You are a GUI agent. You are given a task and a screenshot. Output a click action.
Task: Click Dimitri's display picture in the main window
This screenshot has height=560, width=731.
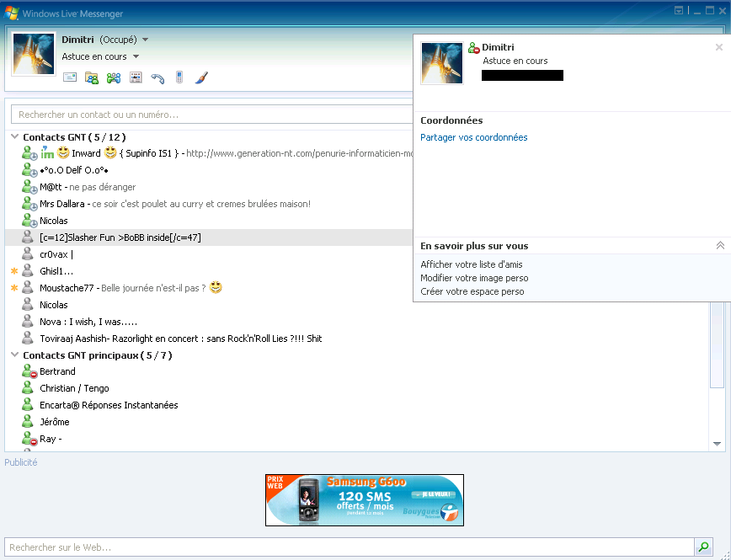34,54
